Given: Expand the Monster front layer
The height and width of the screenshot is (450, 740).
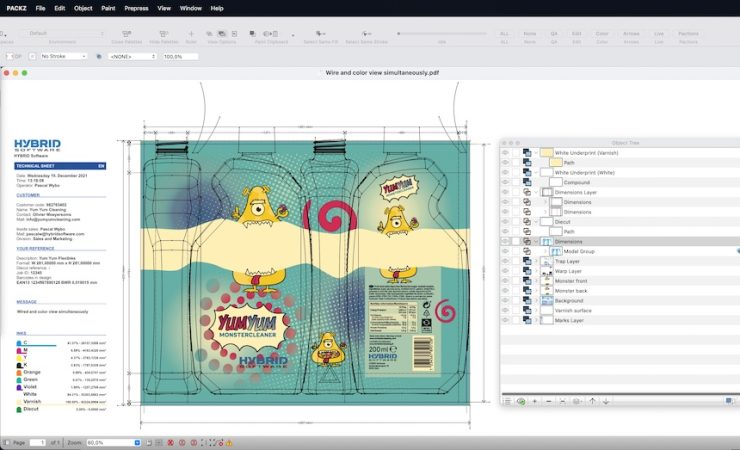Looking at the screenshot, I should click(536, 281).
